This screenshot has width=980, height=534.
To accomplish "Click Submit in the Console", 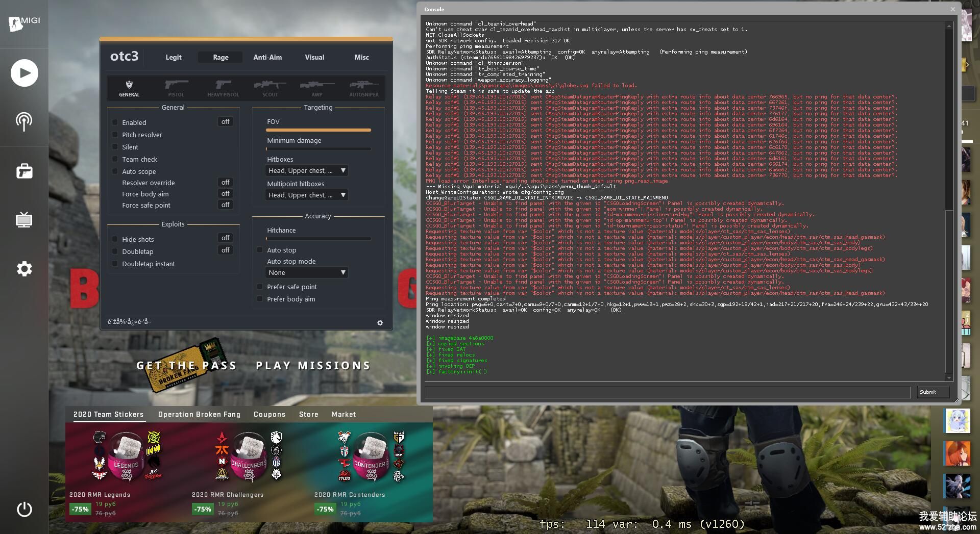I will [933, 392].
